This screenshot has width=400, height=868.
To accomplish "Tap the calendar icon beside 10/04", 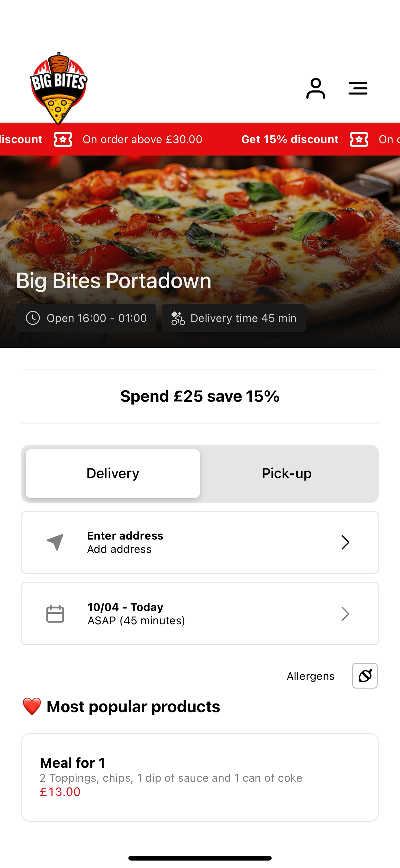I will pos(55,614).
